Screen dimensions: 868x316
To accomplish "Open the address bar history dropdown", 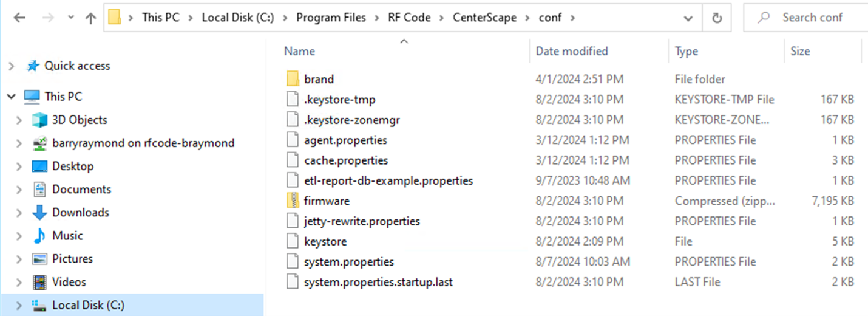I will click(688, 18).
